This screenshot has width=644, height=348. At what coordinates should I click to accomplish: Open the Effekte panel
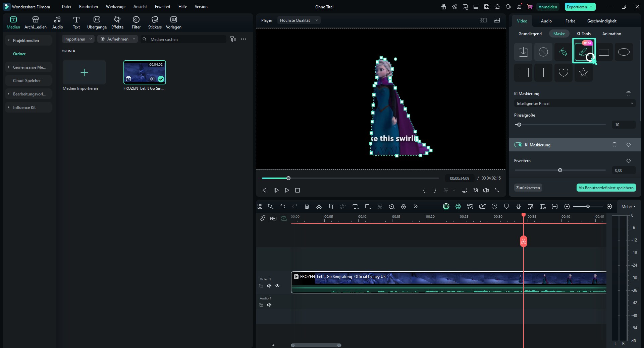[x=117, y=22]
